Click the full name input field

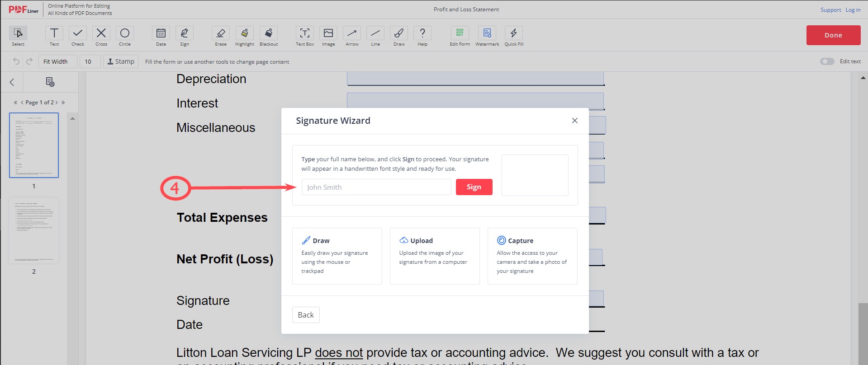(376, 187)
